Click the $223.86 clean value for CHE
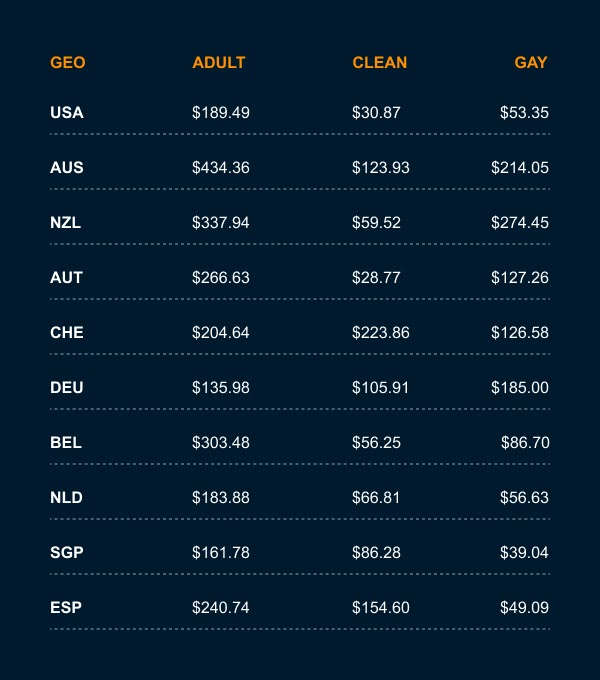 (x=381, y=333)
